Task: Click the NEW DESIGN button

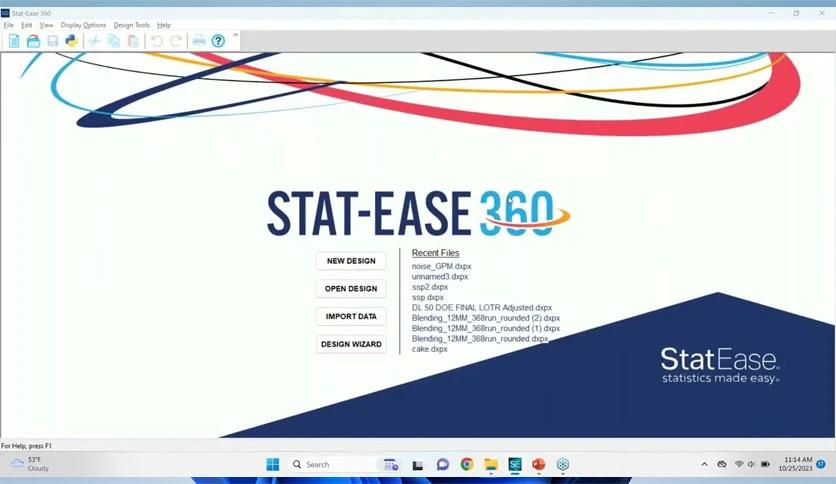Action: [x=351, y=261]
